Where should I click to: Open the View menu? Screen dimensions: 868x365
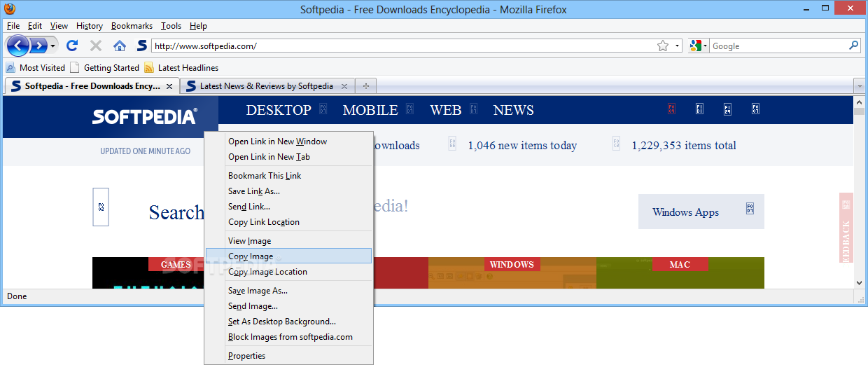coord(59,26)
